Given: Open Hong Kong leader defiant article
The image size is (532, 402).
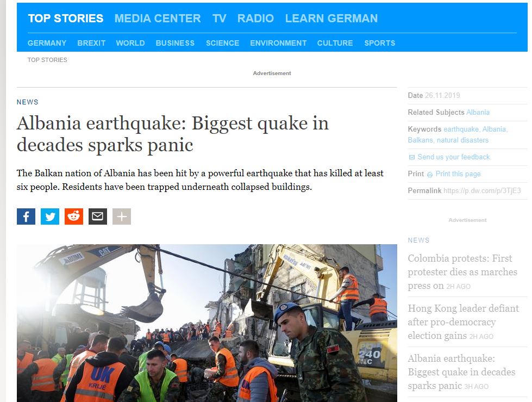Looking at the screenshot, I should tap(463, 322).
